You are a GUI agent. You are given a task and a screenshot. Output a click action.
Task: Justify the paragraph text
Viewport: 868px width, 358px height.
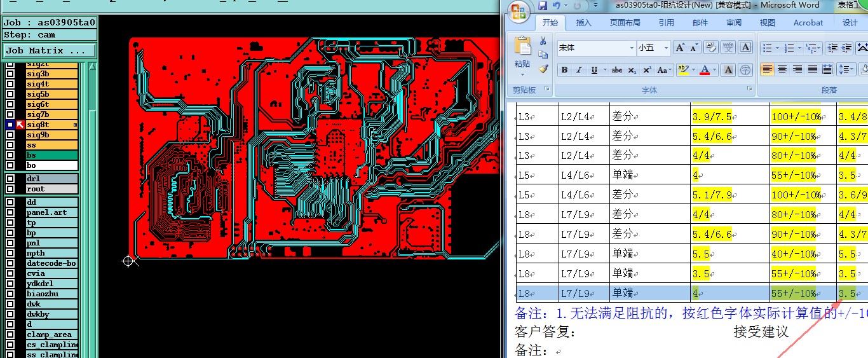pos(813,69)
